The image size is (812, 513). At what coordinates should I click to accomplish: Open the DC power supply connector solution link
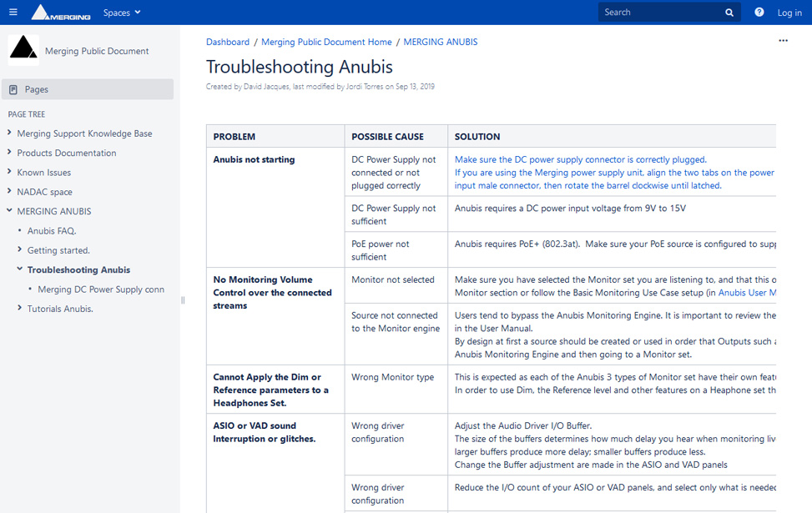[x=614, y=173]
